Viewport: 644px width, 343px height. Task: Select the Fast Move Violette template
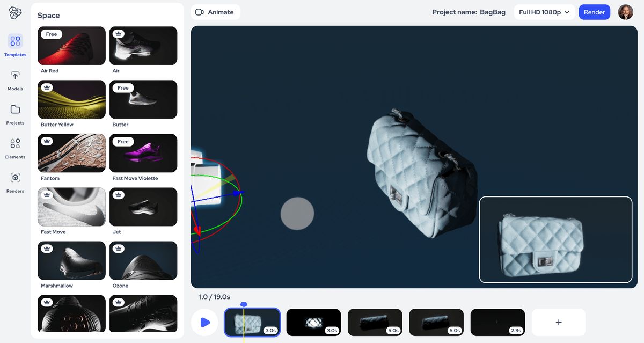click(x=143, y=153)
